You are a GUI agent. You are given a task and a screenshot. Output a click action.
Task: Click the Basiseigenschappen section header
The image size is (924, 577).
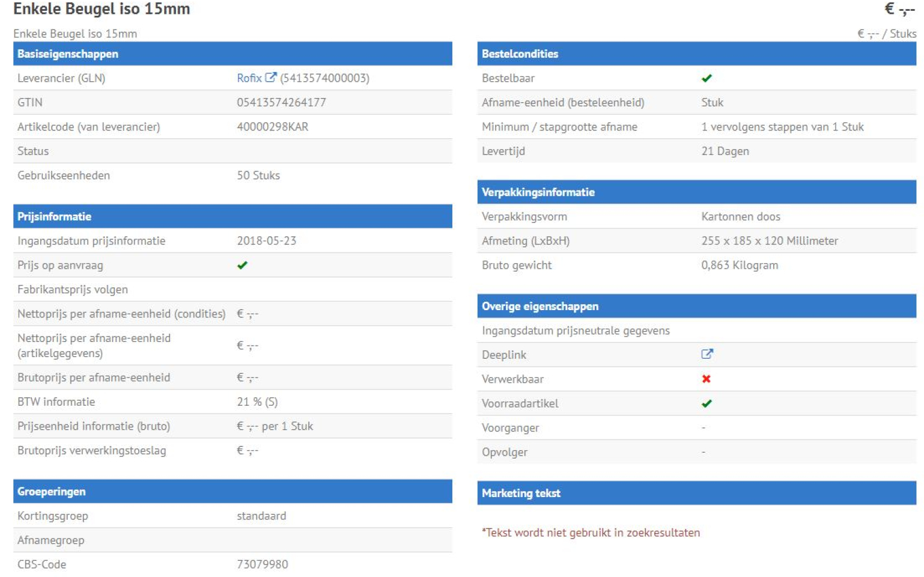point(68,54)
